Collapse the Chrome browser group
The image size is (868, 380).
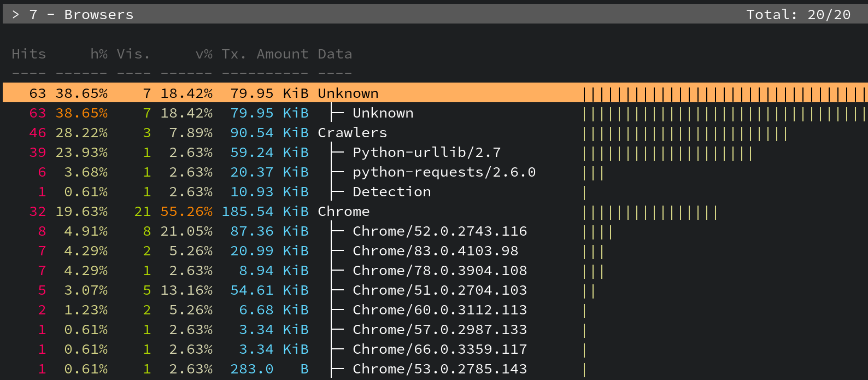343,212
